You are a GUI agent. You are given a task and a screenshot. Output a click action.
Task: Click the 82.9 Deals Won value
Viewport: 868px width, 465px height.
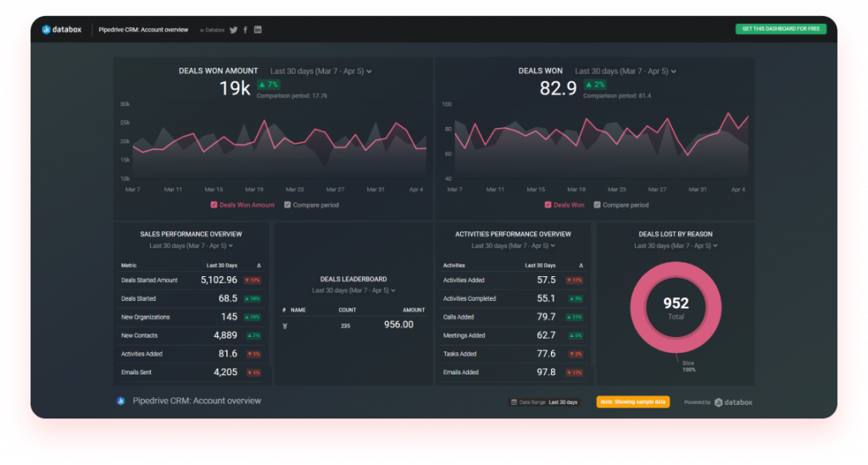558,88
